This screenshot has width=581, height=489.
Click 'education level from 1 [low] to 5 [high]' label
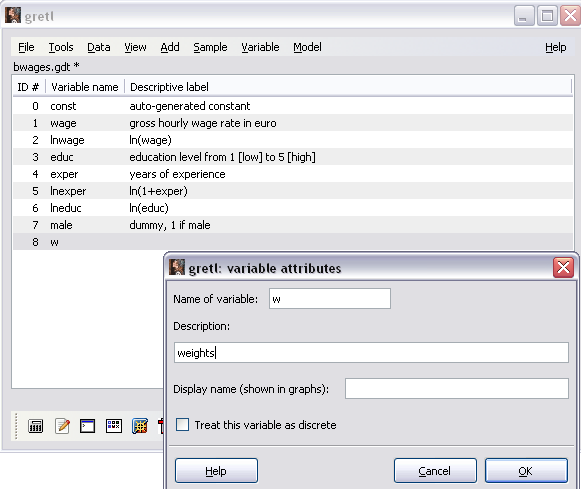click(x=222, y=157)
